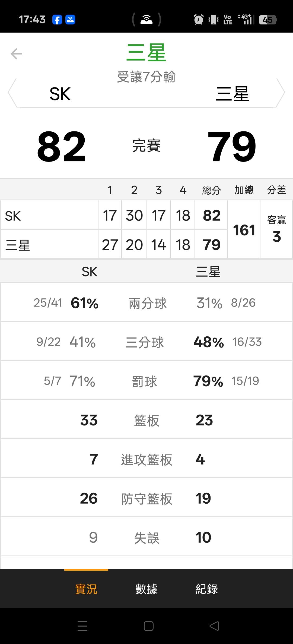
Task: Tap the 161 combined total cell
Action: pos(244,230)
